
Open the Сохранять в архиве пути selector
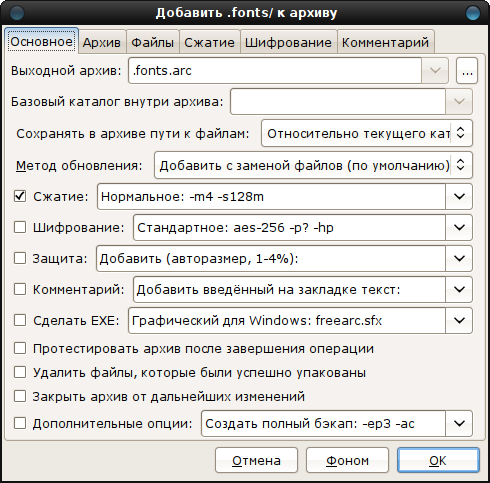[x=367, y=133]
